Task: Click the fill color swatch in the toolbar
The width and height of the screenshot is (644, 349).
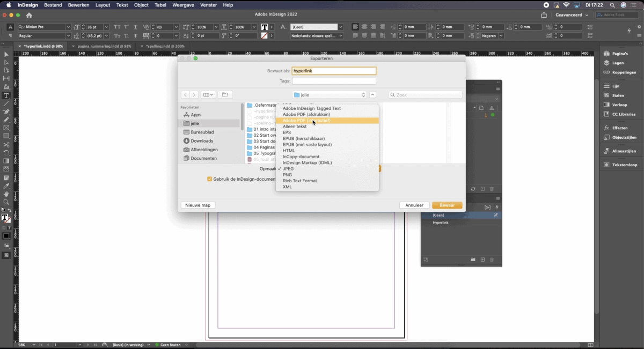Action: pyautogui.click(x=6, y=217)
